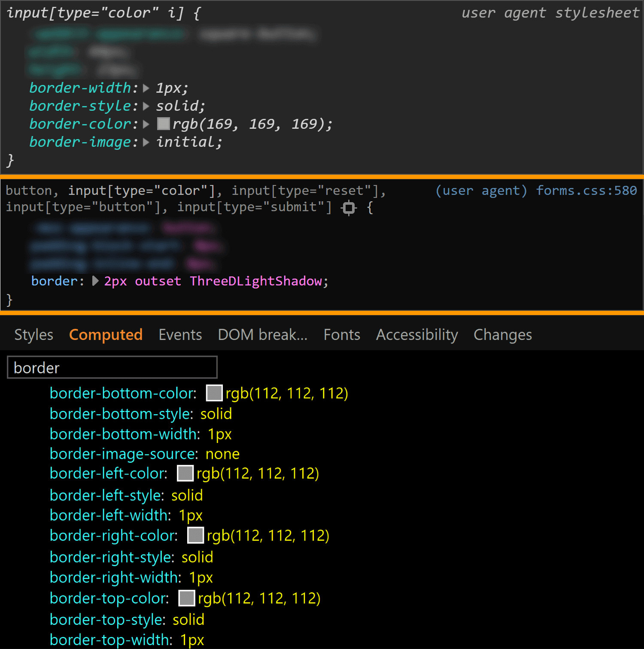644x649 pixels.
Task: Select the border-image-source computed row
Action: coord(145,454)
